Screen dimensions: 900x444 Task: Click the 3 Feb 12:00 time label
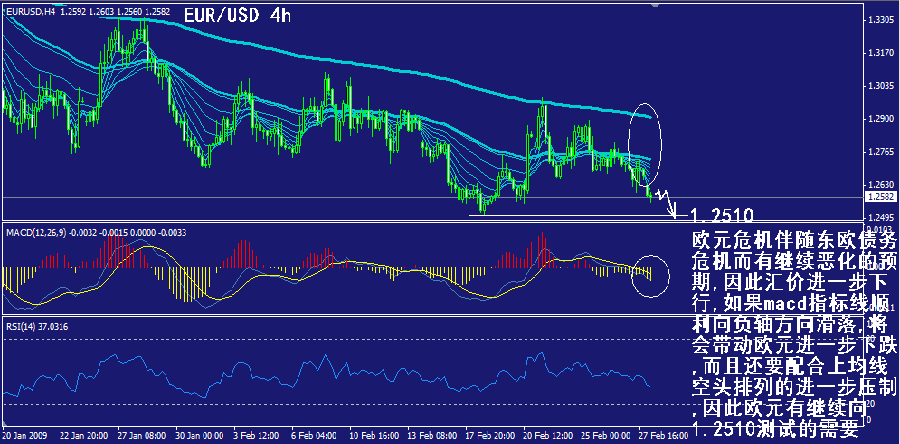click(x=257, y=435)
